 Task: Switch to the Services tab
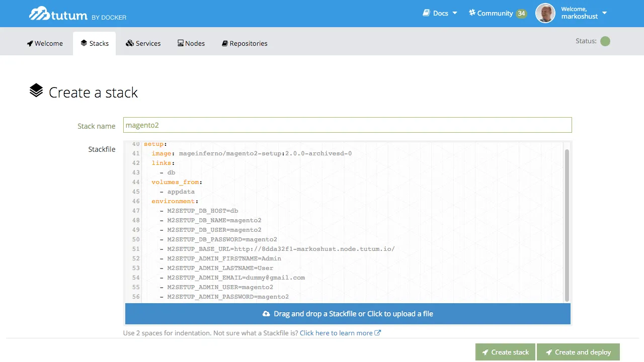143,43
